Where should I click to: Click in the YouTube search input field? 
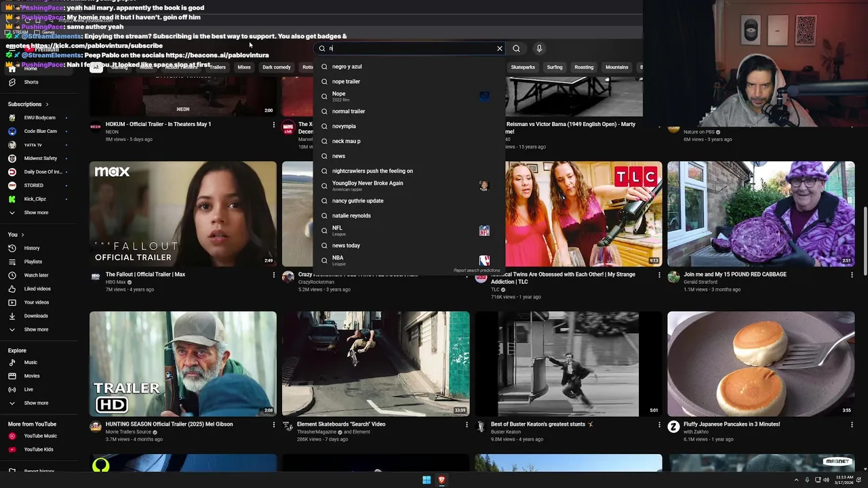pyautogui.click(x=410, y=49)
